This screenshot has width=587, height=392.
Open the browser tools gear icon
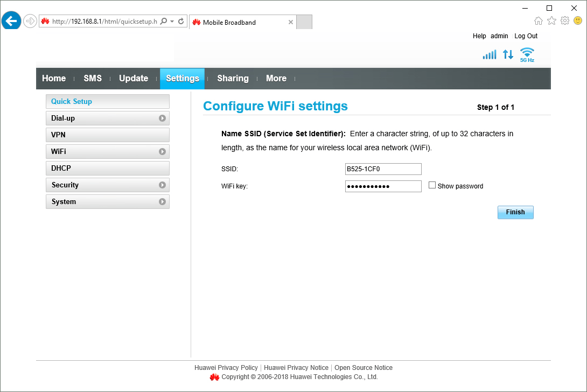pyautogui.click(x=564, y=21)
